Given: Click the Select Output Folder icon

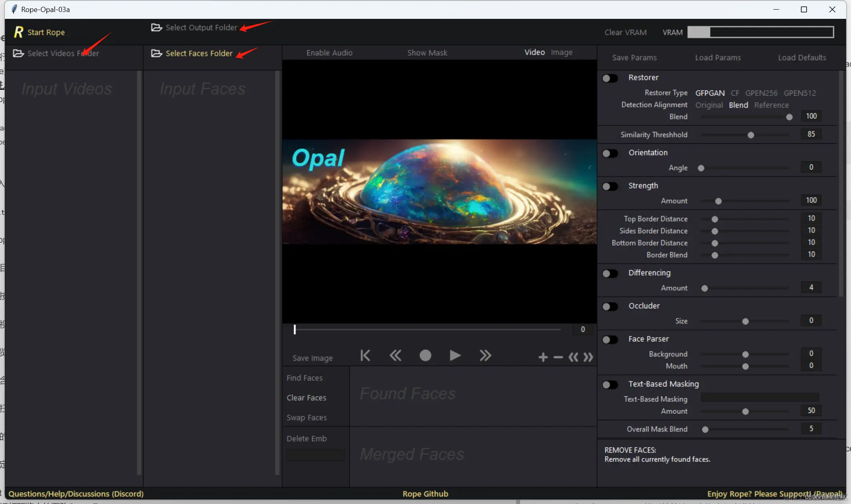Looking at the screenshot, I should tap(156, 27).
